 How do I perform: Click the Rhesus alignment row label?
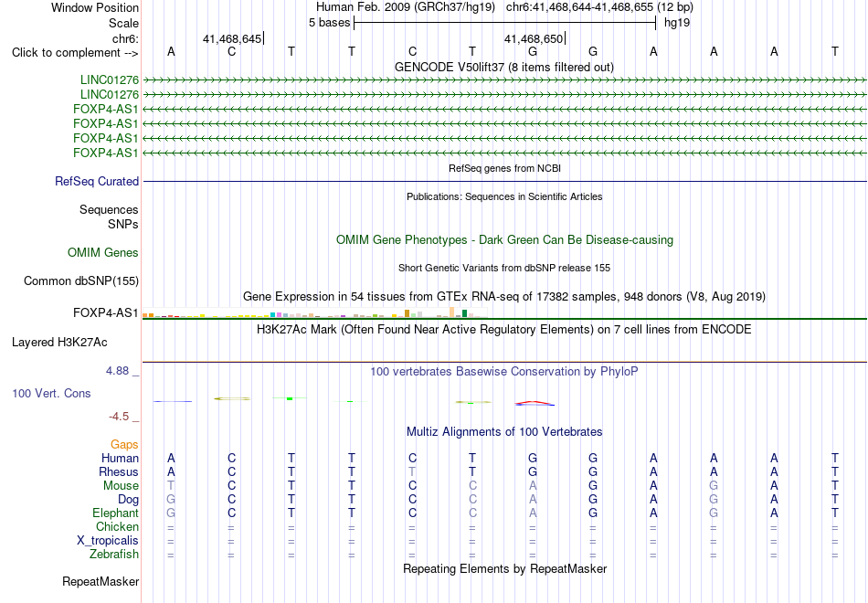[x=119, y=471]
